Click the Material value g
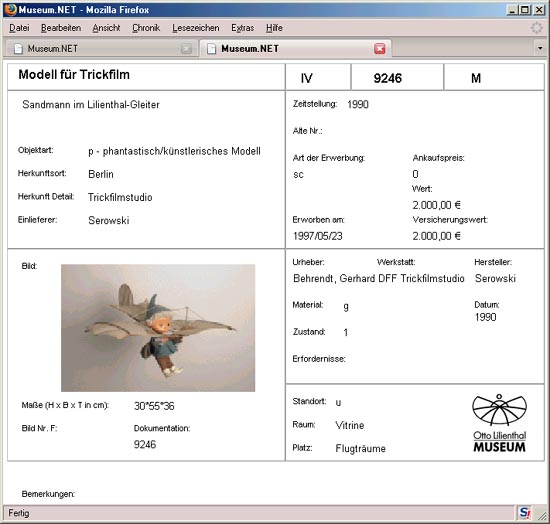This screenshot has height=524, width=550. click(346, 307)
